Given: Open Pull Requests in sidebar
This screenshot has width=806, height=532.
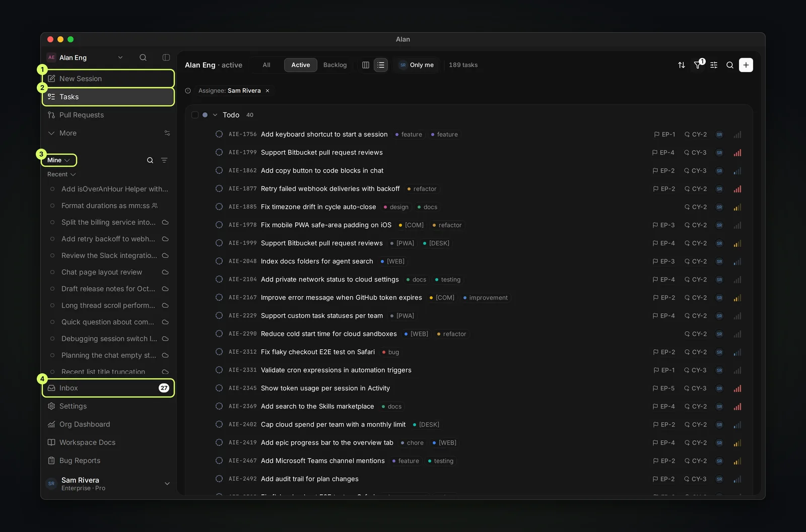Looking at the screenshot, I should [108, 115].
